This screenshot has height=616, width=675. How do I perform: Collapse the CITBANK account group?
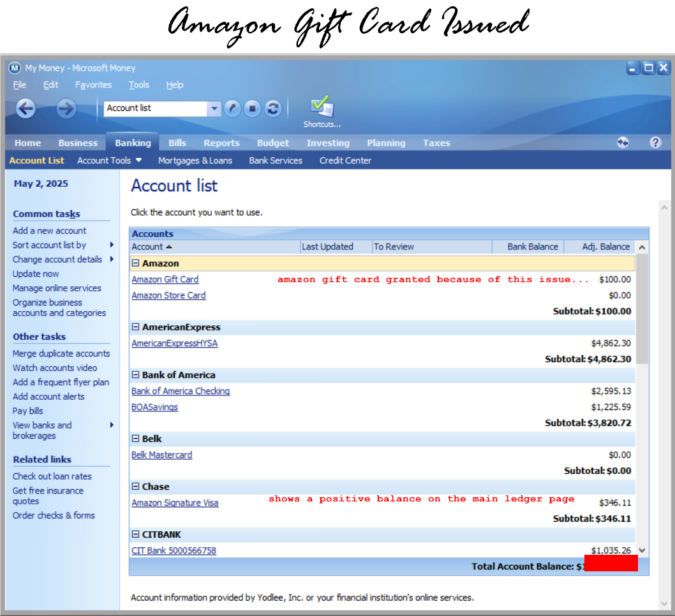[x=136, y=534]
